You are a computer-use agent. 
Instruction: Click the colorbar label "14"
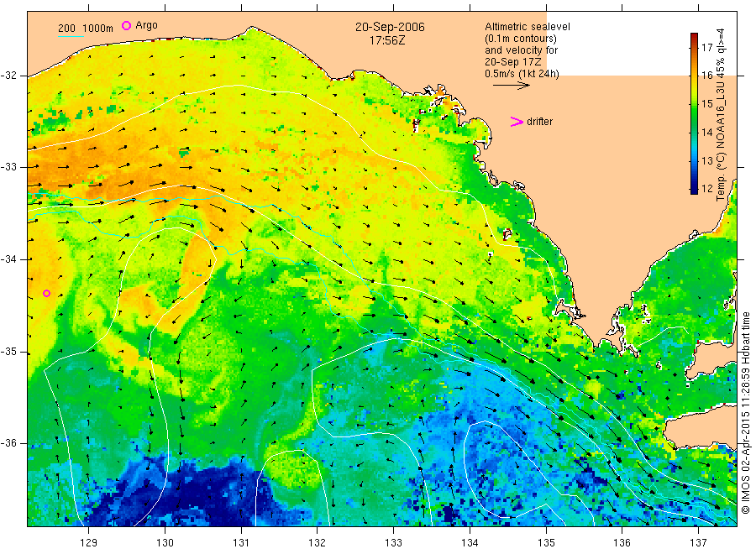[x=706, y=132]
